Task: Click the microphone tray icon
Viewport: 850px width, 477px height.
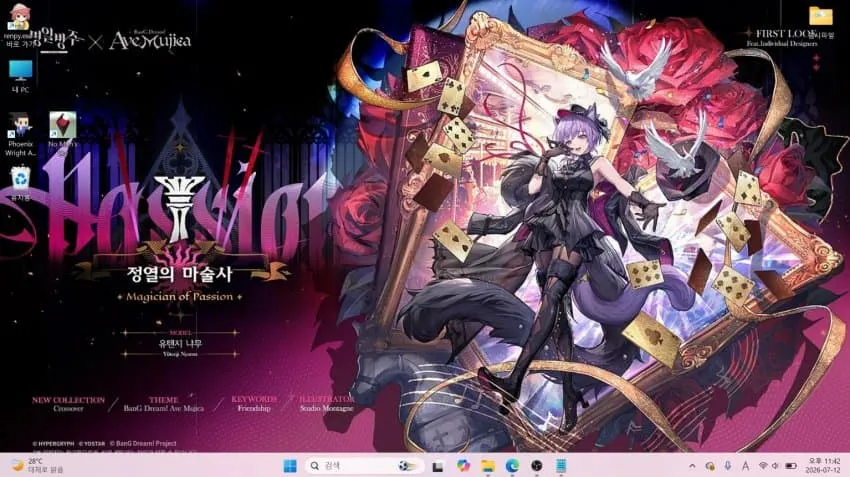Action: coord(727,466)
